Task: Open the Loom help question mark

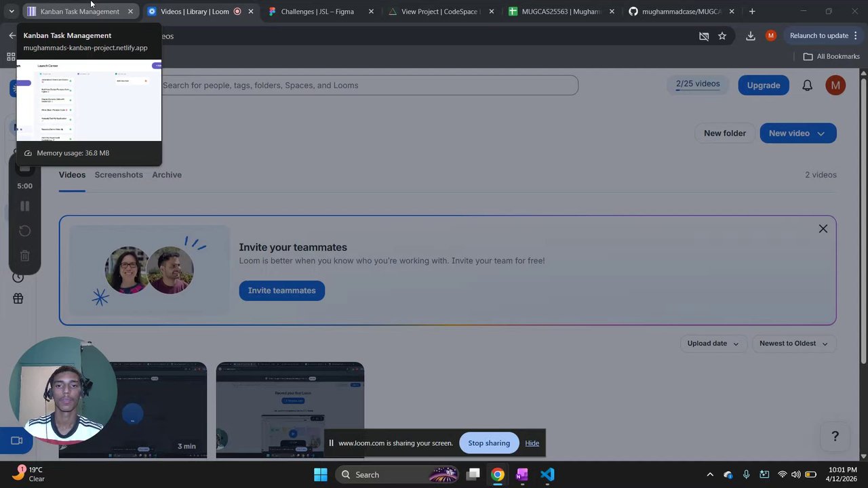Action: point(835,436)
